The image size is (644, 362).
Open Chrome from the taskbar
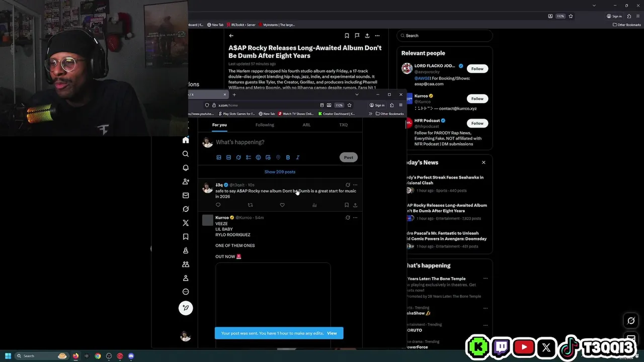coord(98,356)
